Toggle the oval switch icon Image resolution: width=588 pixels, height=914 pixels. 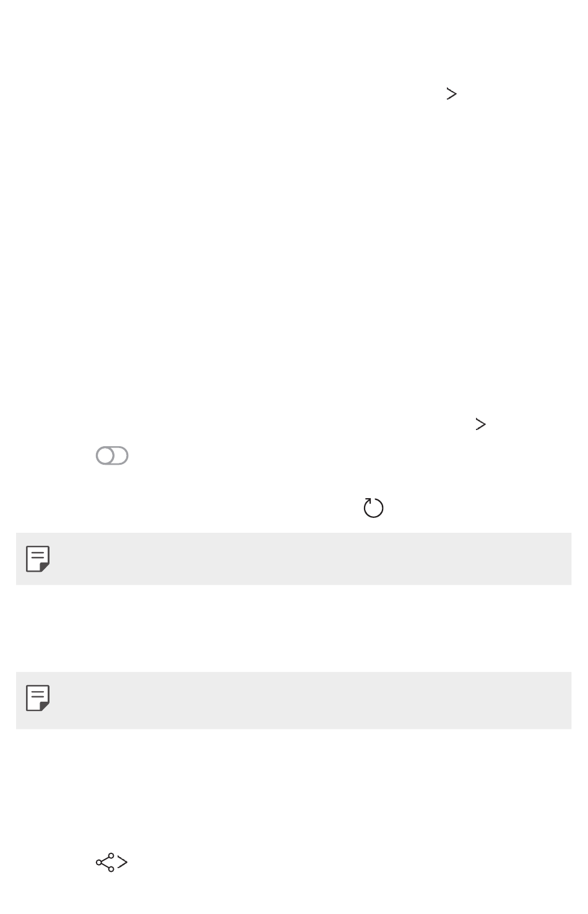tap(112, 456)
